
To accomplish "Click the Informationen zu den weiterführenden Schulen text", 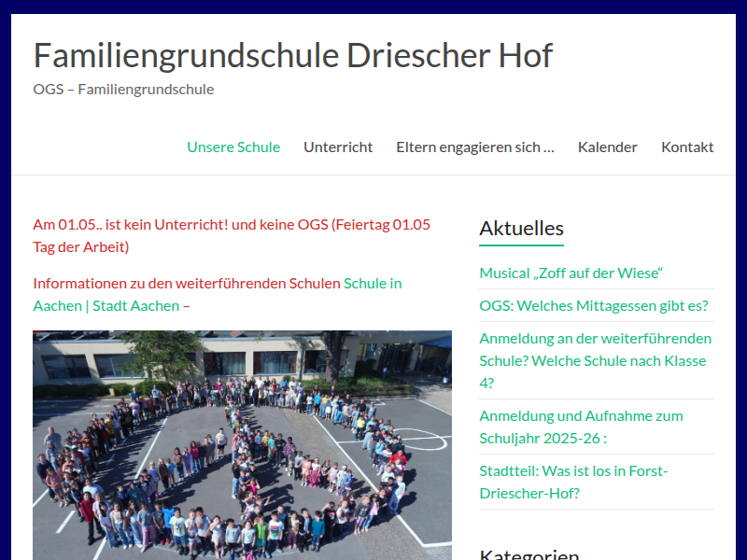I will (x=187, y=284).
